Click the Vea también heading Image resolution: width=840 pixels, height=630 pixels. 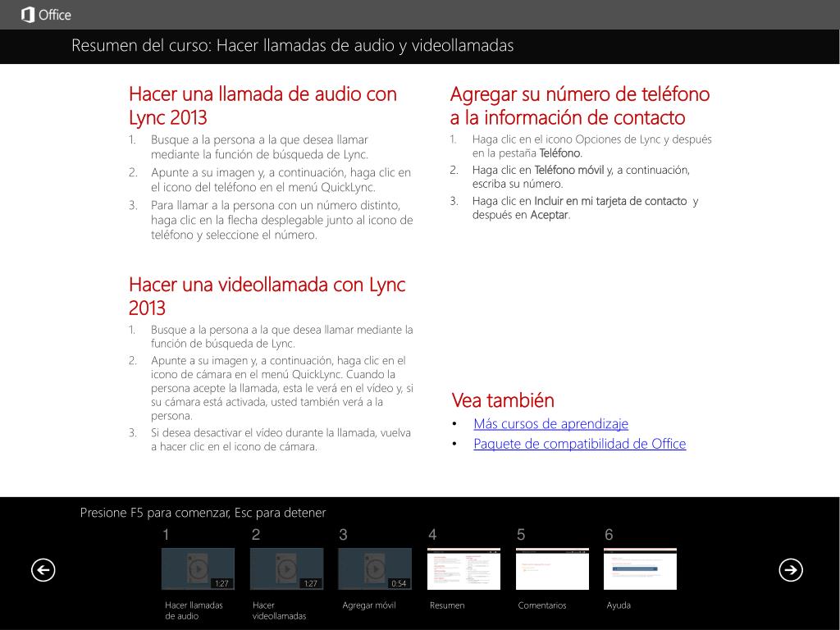tap(503, 400)
